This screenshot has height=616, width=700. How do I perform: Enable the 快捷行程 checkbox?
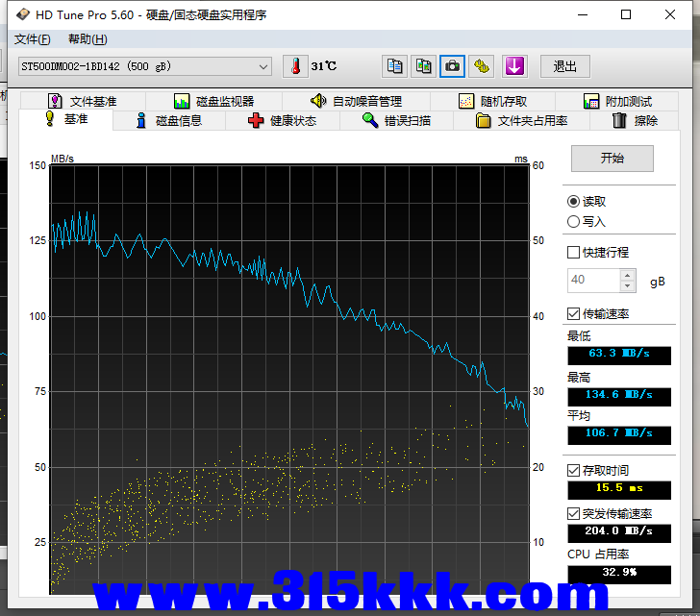pyautogui.click(x=574, y=253)
